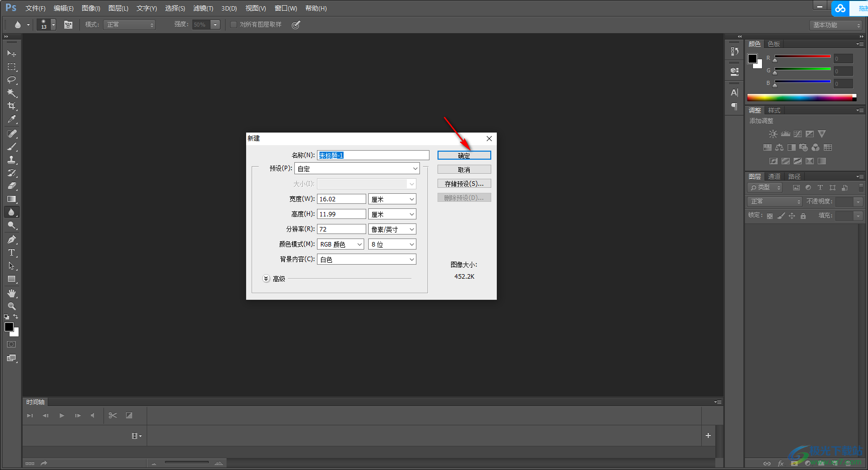
Task: Select the Zoom tool
Action: pos(12,306)
